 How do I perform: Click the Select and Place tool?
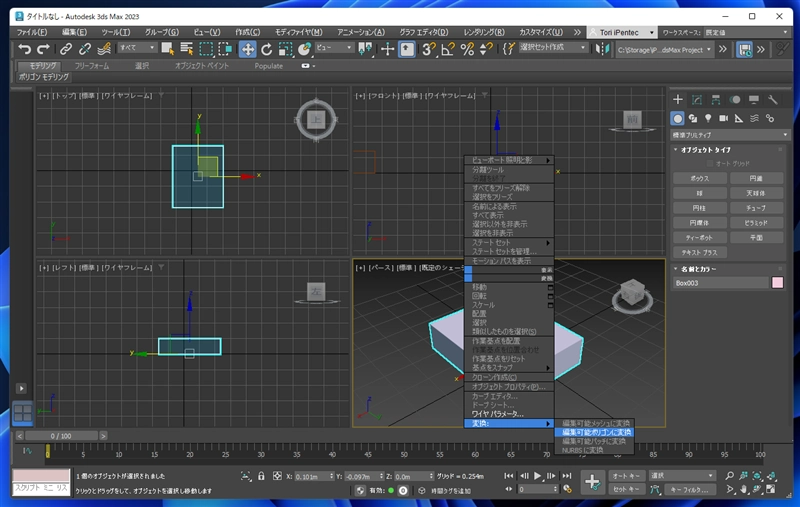tap(305, 49)
